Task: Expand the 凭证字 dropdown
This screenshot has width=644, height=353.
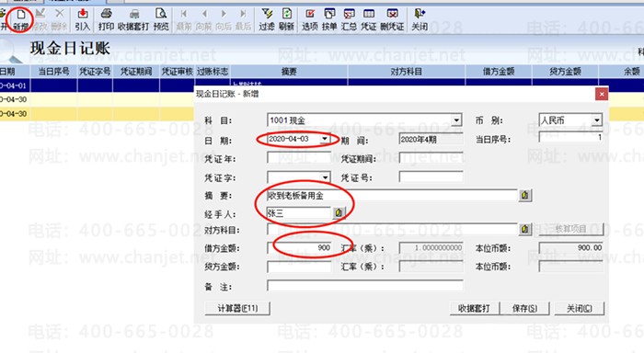Action: 325,177
